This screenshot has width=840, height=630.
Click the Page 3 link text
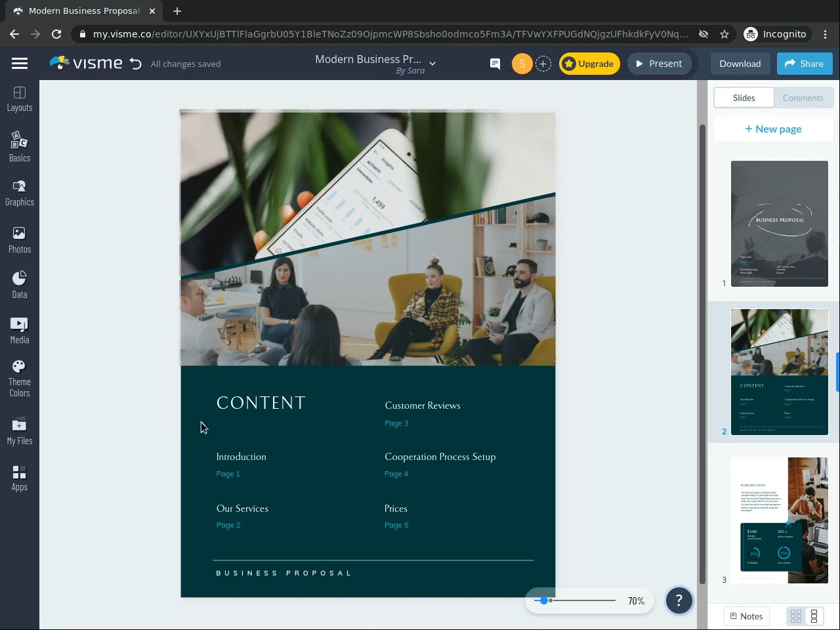[x=396, y=423]
